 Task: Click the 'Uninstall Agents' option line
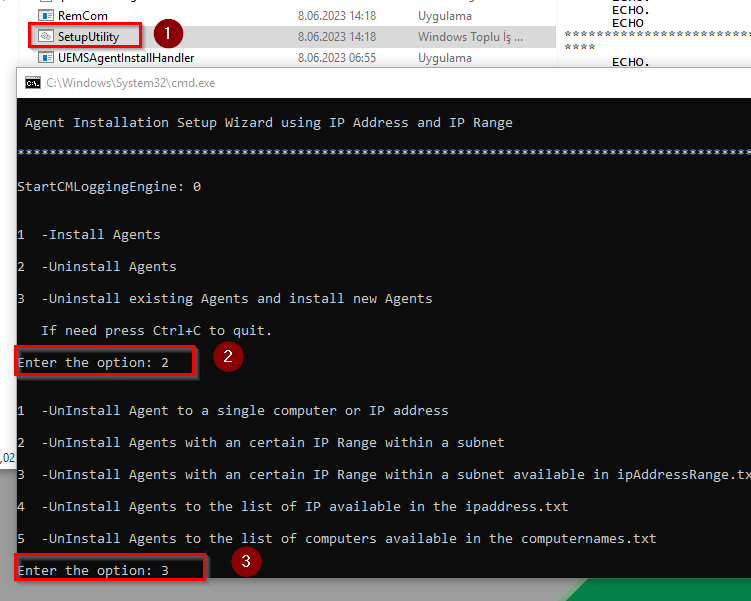tap(97, 267)
